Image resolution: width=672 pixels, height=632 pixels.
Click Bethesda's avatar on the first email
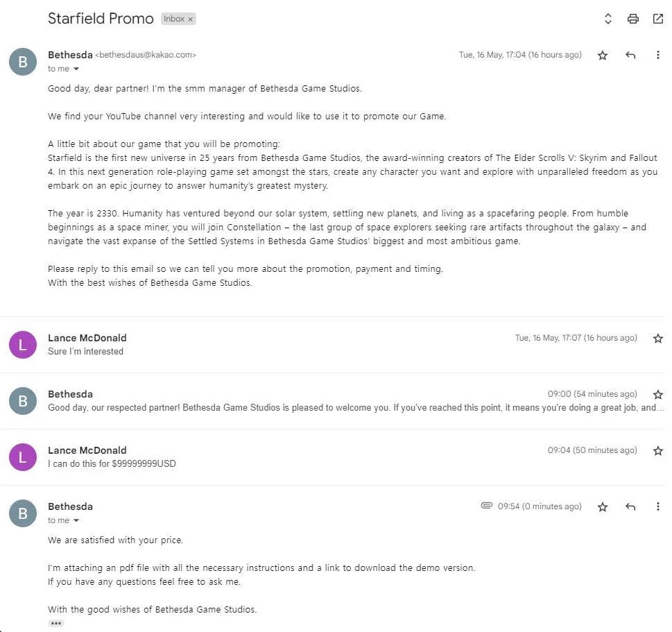tap(23, 62)
